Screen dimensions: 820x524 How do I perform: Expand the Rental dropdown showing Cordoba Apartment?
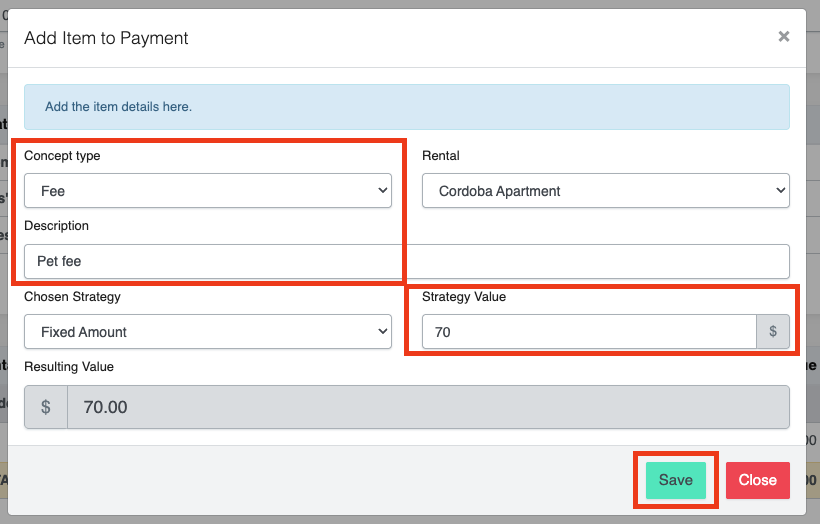pos(605,191)
